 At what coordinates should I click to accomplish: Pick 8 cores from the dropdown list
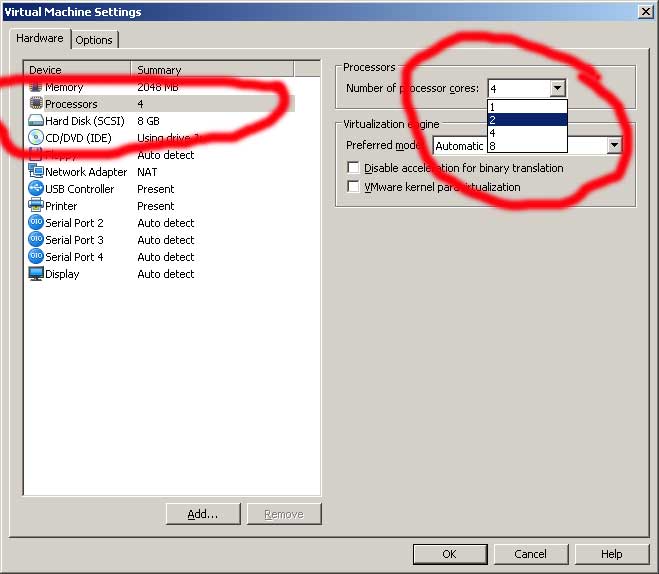tap(527, 146)
